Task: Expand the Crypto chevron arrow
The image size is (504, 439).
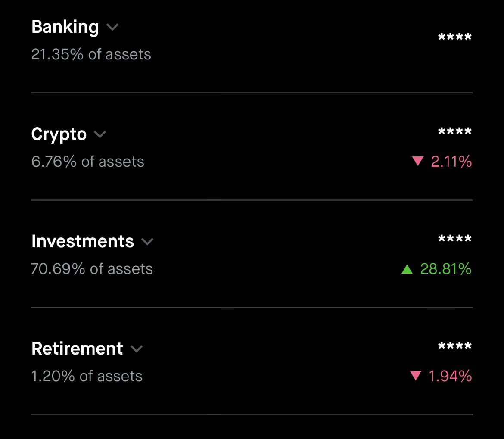Action: [100, 134]
